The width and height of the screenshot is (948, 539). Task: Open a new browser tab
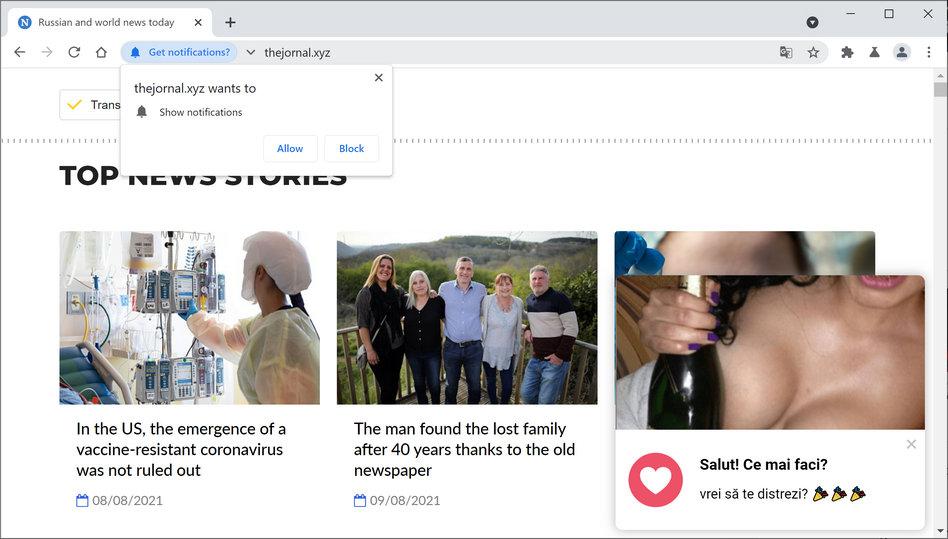[230, 22]
